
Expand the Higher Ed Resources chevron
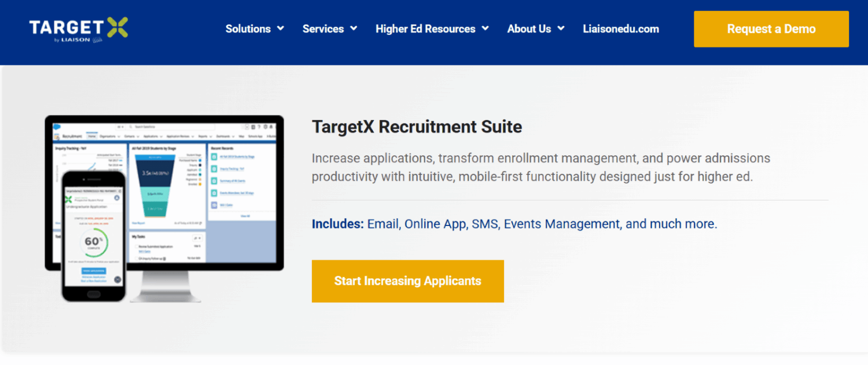click(486, 28)
